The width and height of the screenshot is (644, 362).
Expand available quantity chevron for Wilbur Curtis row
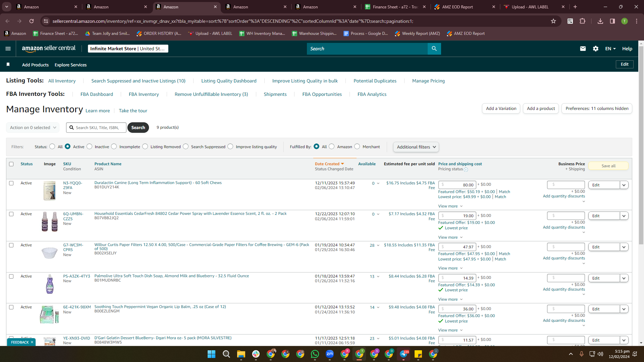tap(378, 245)
